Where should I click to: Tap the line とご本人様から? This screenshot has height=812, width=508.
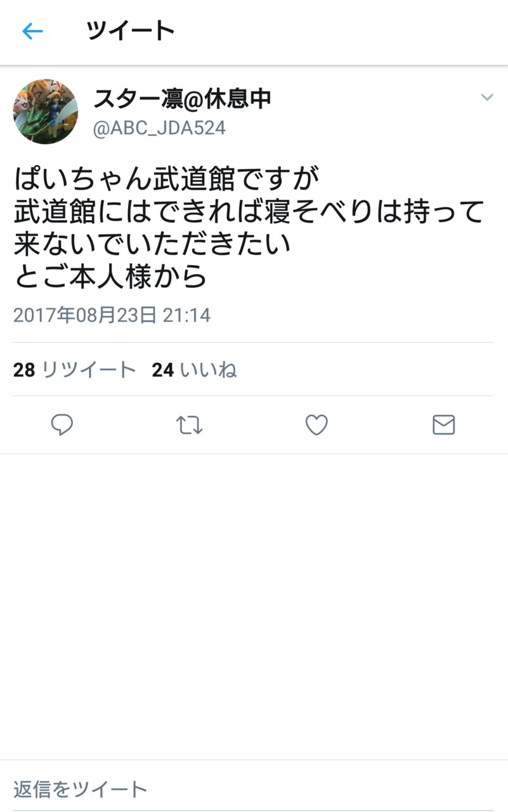pos(111,276)
